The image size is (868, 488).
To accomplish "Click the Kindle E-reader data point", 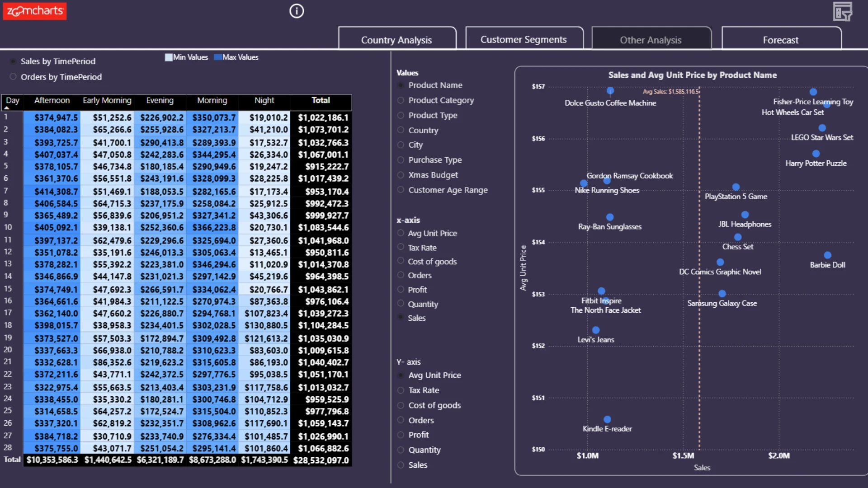I will tap(607, 419).
